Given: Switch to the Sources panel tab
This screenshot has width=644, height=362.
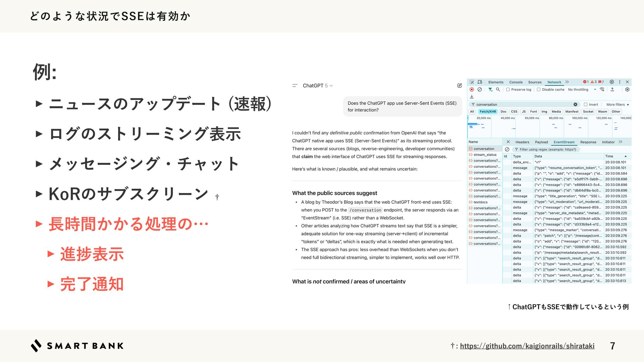Looking at the screenshot, I should click(535, 82).
